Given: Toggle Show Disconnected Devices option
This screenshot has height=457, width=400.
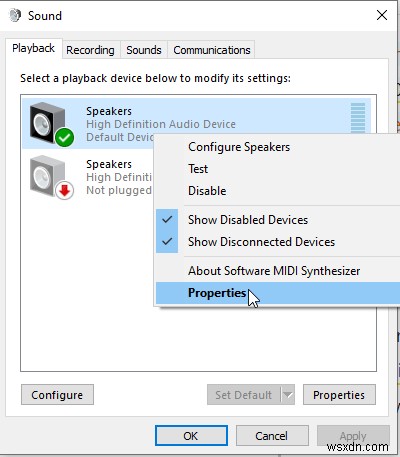Looking at the screenshot, I should coord(261,242).
